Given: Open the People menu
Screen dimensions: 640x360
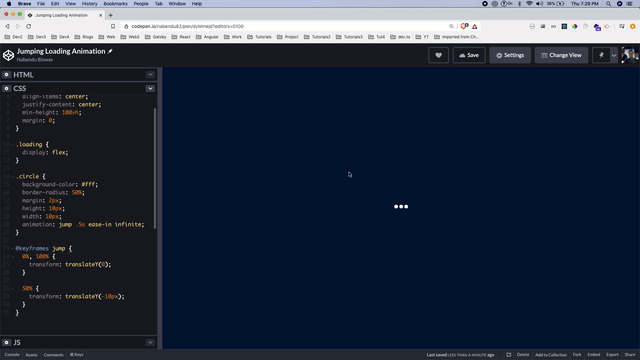Looking at the screenshot, I should 141,4.
